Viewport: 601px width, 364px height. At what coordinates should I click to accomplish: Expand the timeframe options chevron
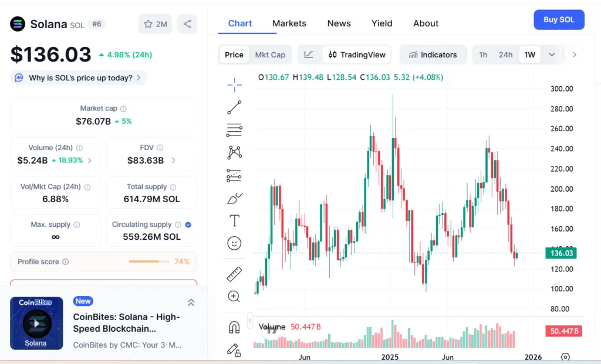click(551, 54)
